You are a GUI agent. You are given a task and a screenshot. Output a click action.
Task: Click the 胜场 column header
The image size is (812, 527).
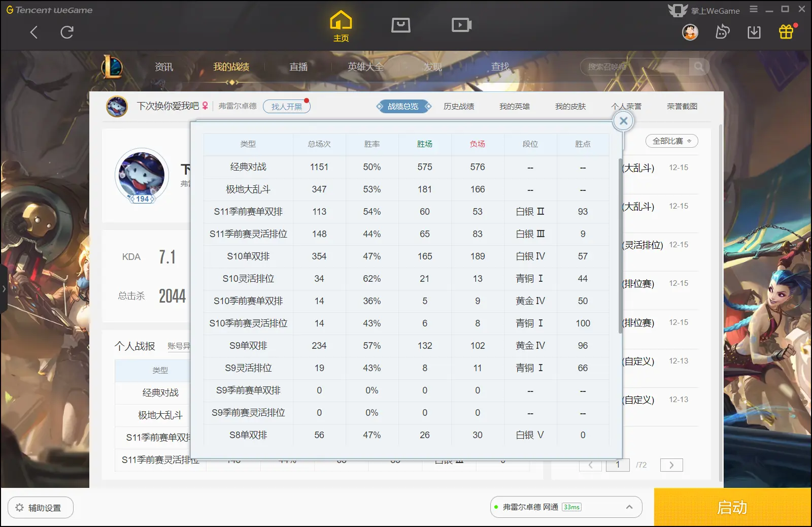coord(425,144)
